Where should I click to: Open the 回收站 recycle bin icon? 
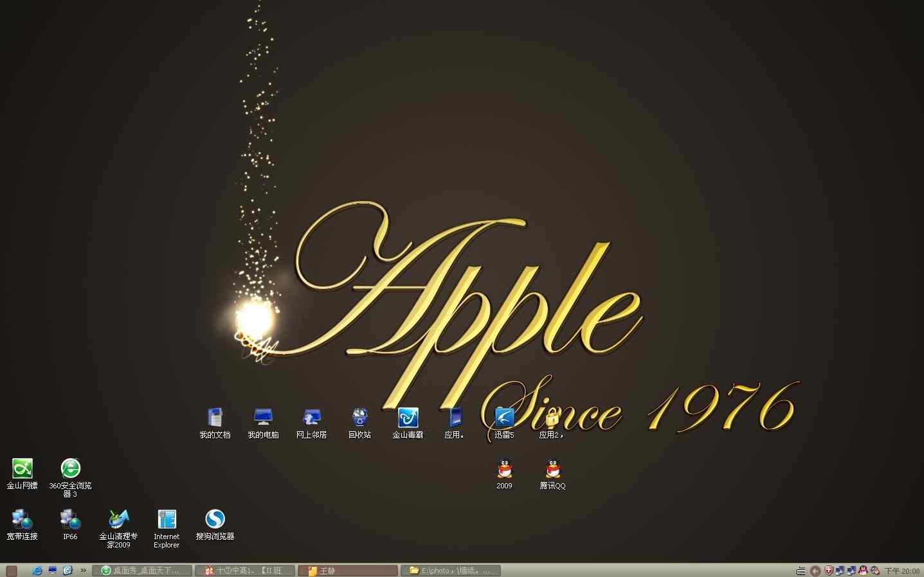[x=359, y=423]
